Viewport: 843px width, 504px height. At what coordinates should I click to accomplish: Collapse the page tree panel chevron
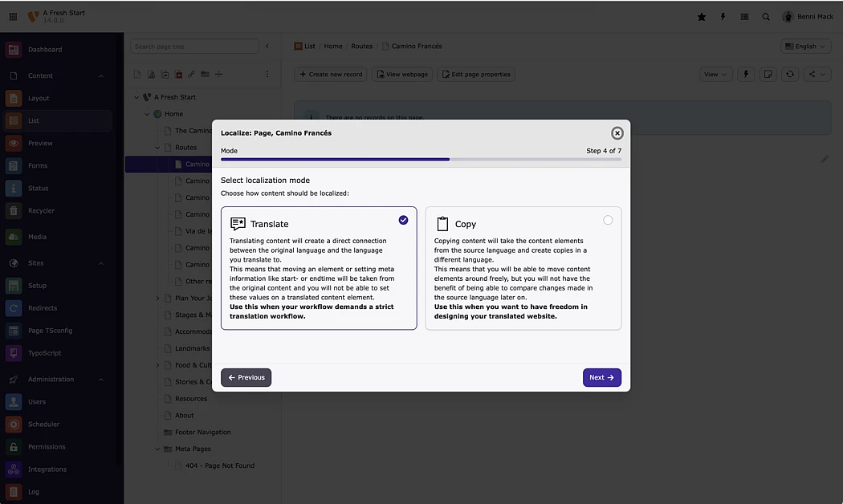(267, 47)
